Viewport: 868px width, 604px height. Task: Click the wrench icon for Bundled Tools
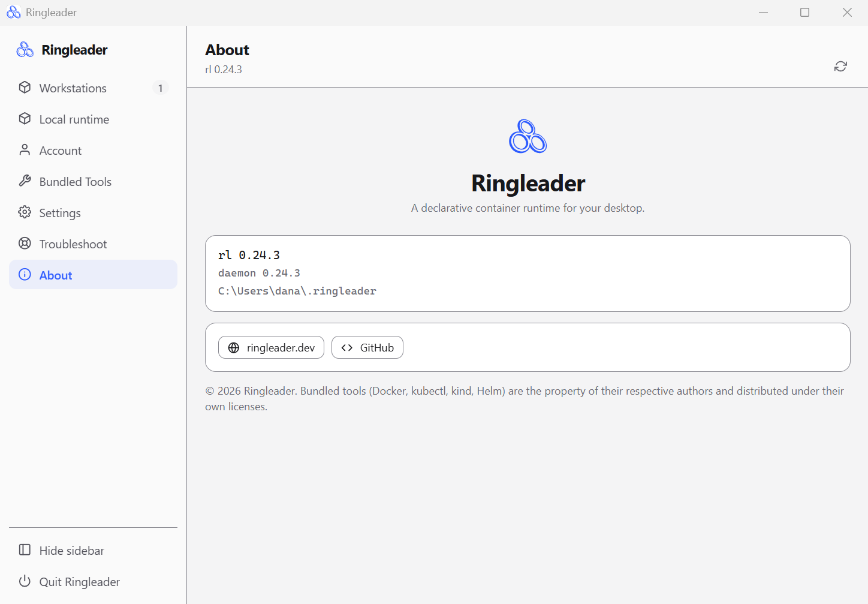(x=25, y=181)
